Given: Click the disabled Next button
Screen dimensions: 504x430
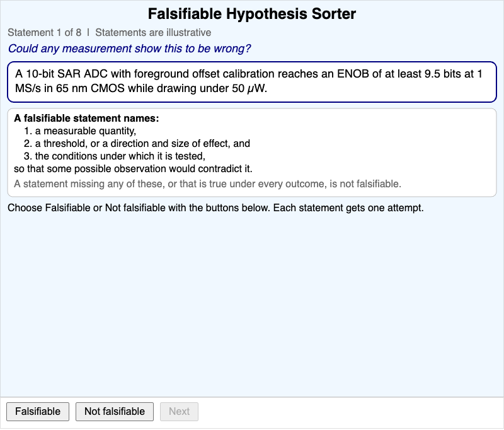Looking at the screenshot, I should [179, 411].
